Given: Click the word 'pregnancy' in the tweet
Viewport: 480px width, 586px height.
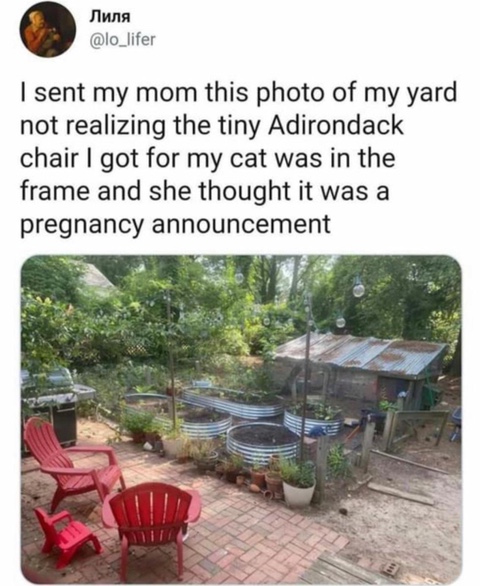Looking at the screenshot, I should click(82, 225).
